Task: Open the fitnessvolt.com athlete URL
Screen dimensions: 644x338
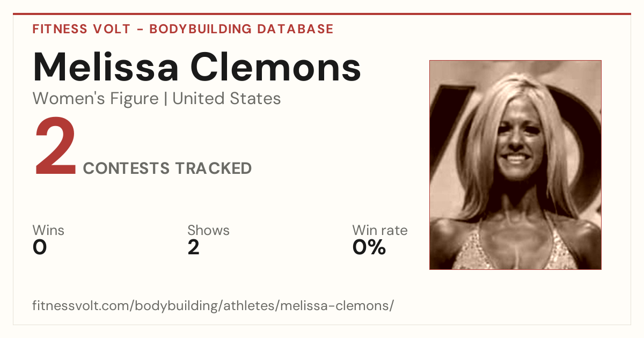Action: tap(214, 306)
